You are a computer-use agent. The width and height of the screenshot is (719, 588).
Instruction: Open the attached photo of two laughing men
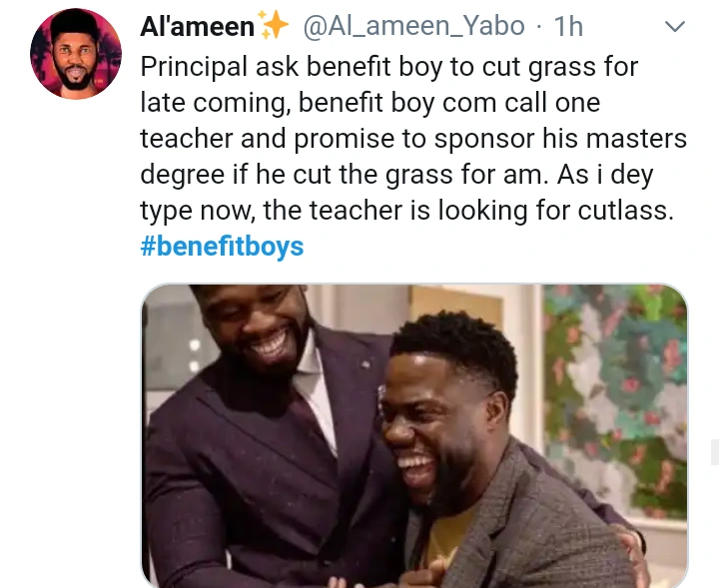coord(414,436)
